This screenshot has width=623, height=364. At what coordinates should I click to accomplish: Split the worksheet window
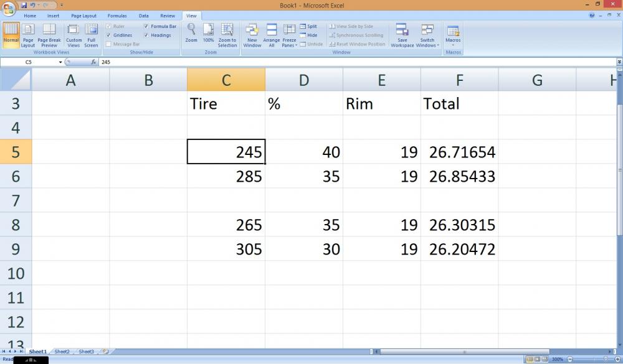[x=309, y=26]
